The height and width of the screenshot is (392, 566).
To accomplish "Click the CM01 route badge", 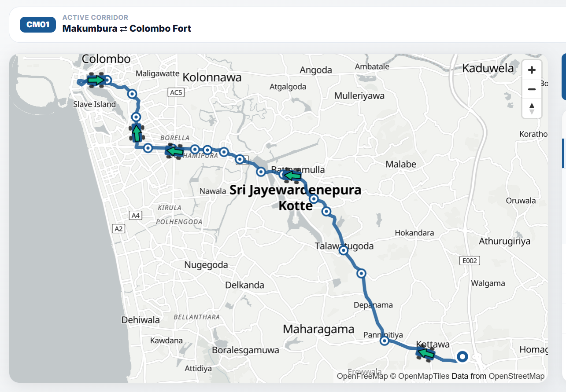I will click(x=38, y=25).
